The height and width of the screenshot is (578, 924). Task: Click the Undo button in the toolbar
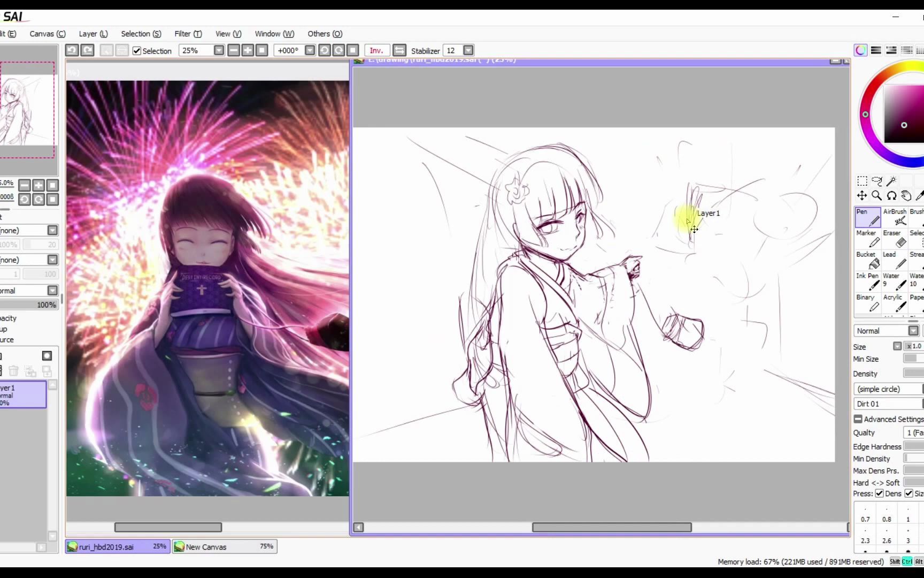pyautogui.click(x=72, y=50)
